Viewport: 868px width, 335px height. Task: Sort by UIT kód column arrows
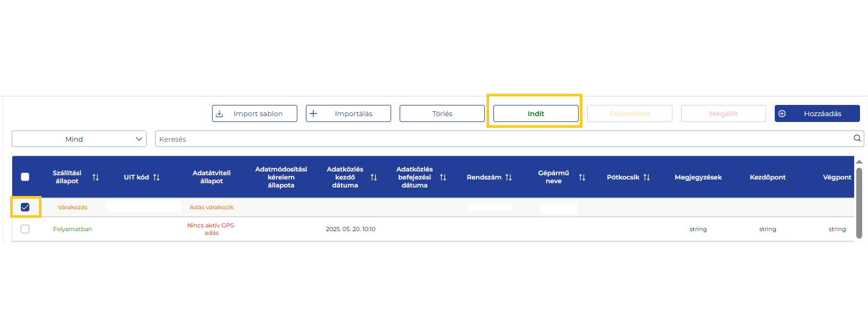[156, 177]
